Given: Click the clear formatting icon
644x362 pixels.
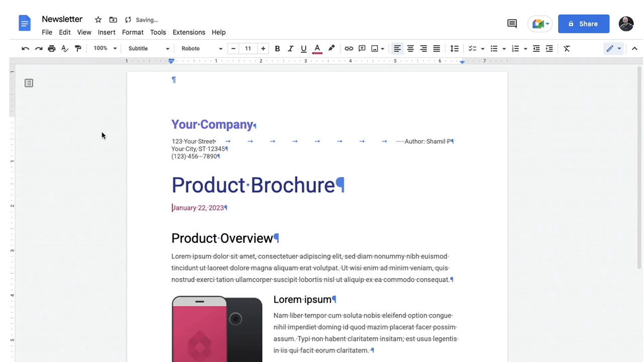Looking at the screenshot, I should [x=567, y=49].
